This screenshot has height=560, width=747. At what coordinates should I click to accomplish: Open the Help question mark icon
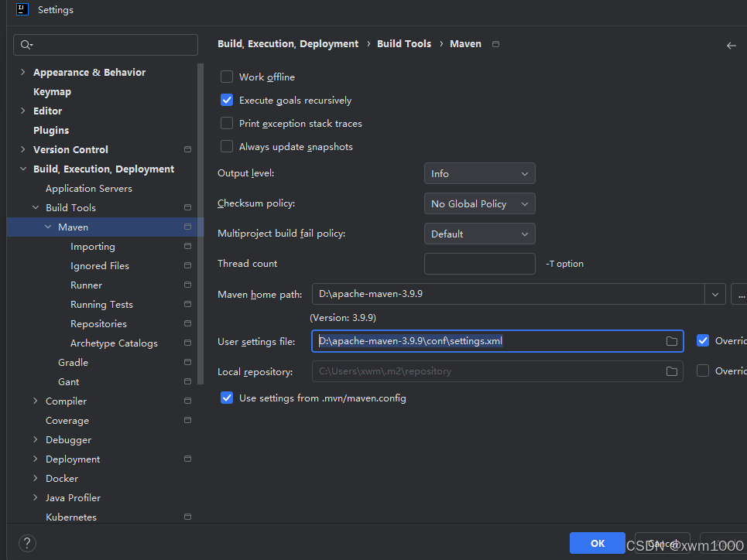27,544
